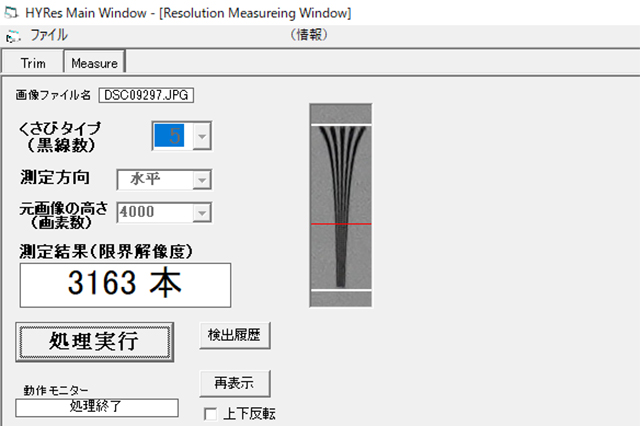
Task: Expand the 元画像の高さ dropdown showing 4000
Action: tap(200, 211)
